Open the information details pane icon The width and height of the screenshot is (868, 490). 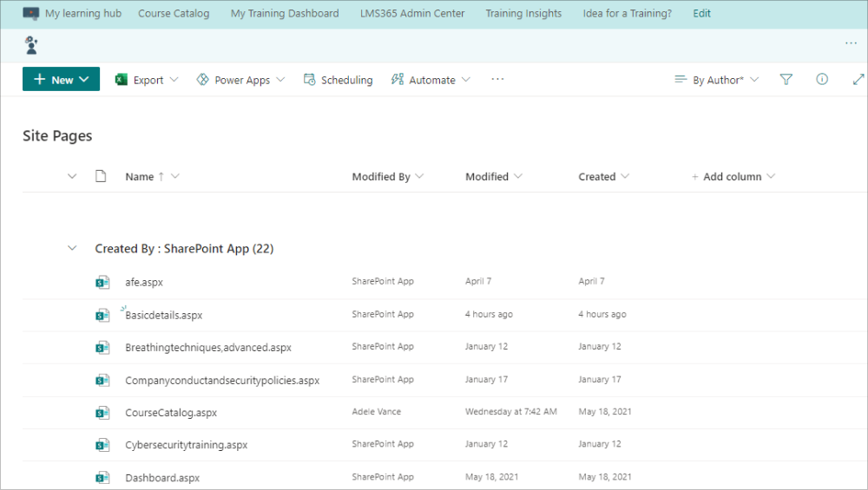[822, 79]
